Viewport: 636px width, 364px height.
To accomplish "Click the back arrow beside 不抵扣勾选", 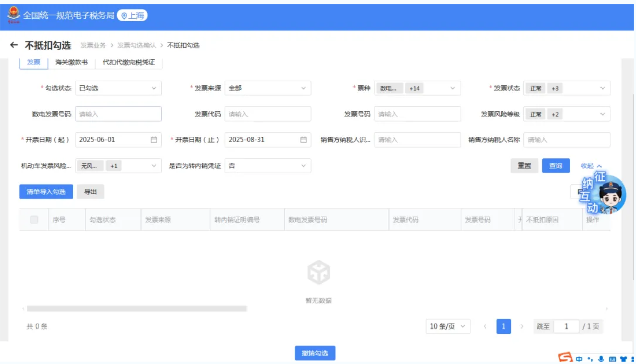I will click(x=14, y=45).
